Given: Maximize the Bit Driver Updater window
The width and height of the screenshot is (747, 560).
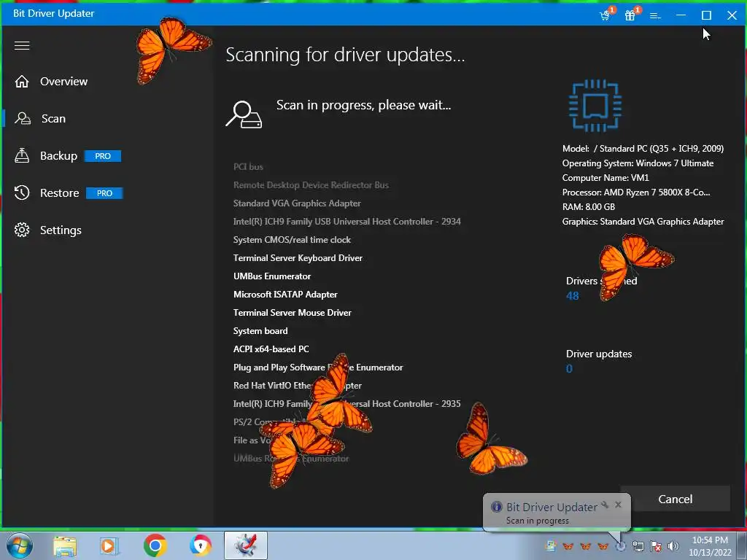Looking at the screenshot, I should tap(706, 16).
